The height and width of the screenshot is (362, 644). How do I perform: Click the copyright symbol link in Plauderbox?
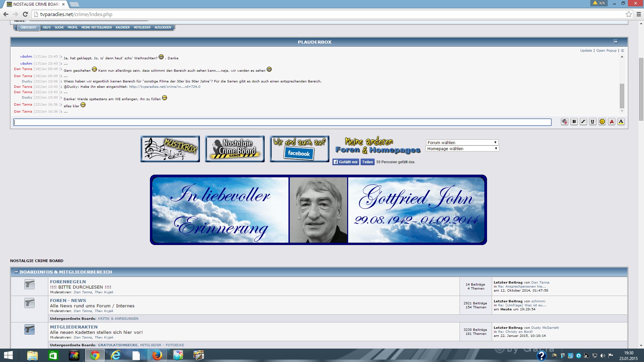click(x=623, y=51)
